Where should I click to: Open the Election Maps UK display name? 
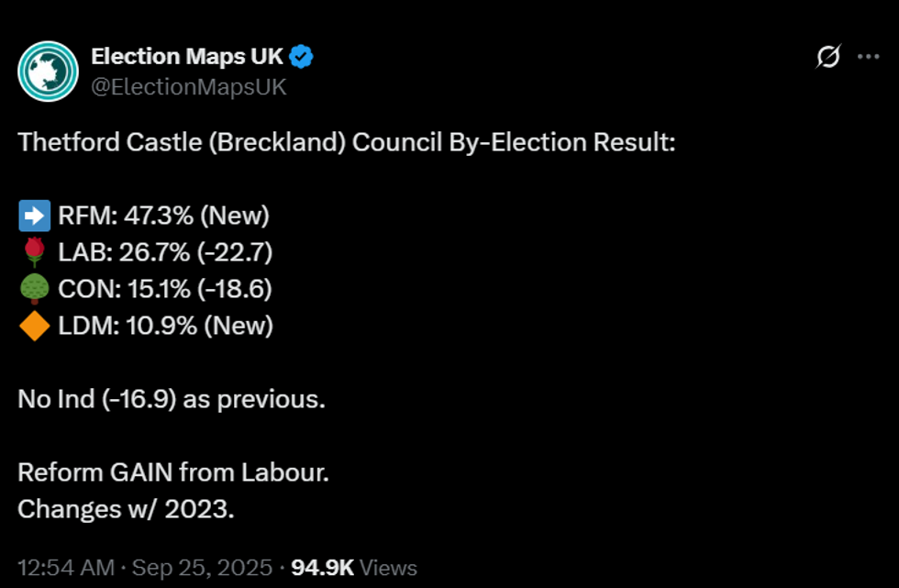click(187, 58)
